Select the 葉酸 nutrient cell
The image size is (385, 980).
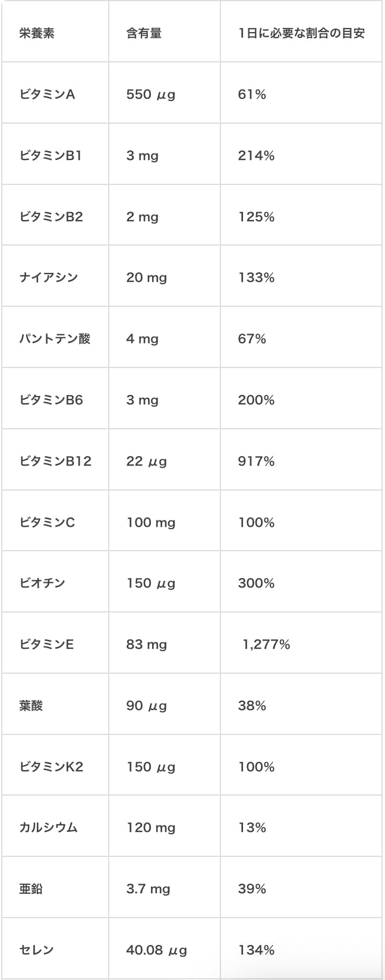tap(31, 706)
